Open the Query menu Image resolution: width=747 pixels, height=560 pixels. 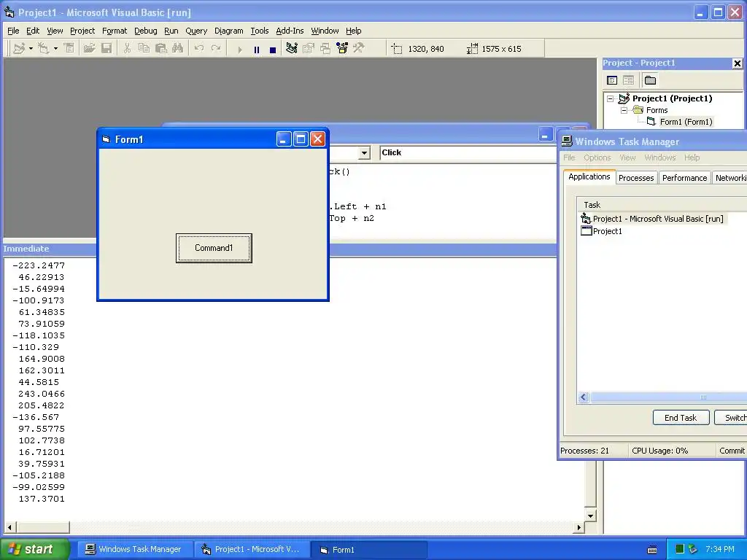point(196,31)
